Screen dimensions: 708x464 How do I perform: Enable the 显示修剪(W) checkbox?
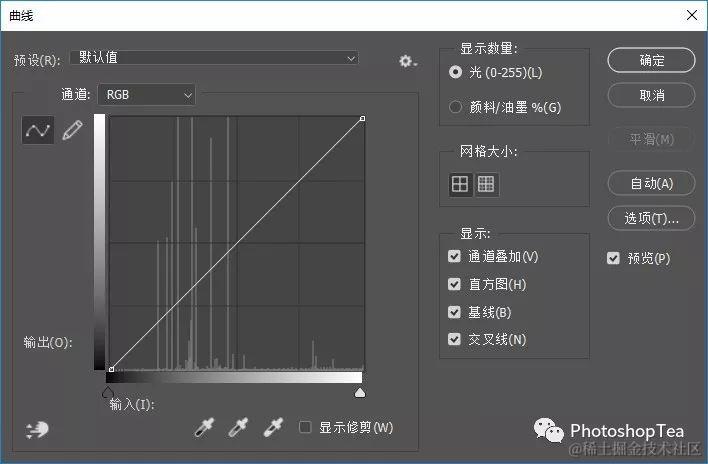tap(305, 427)
